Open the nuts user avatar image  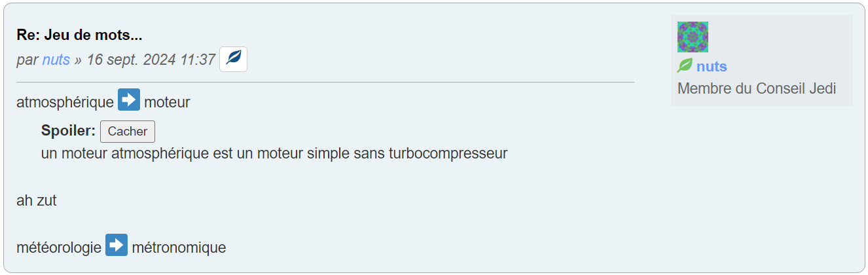coord(693,37)
